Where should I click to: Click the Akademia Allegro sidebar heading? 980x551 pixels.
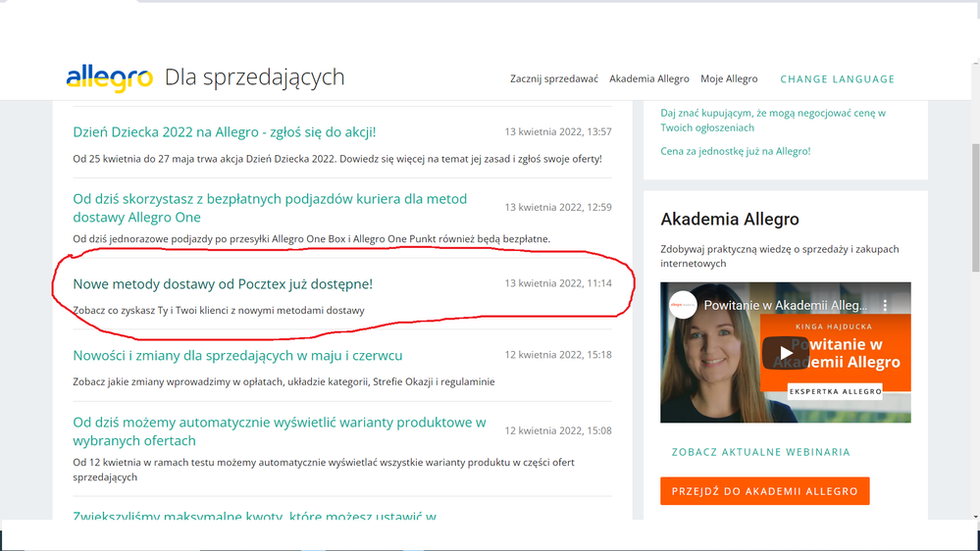click(x=730, y=220)
